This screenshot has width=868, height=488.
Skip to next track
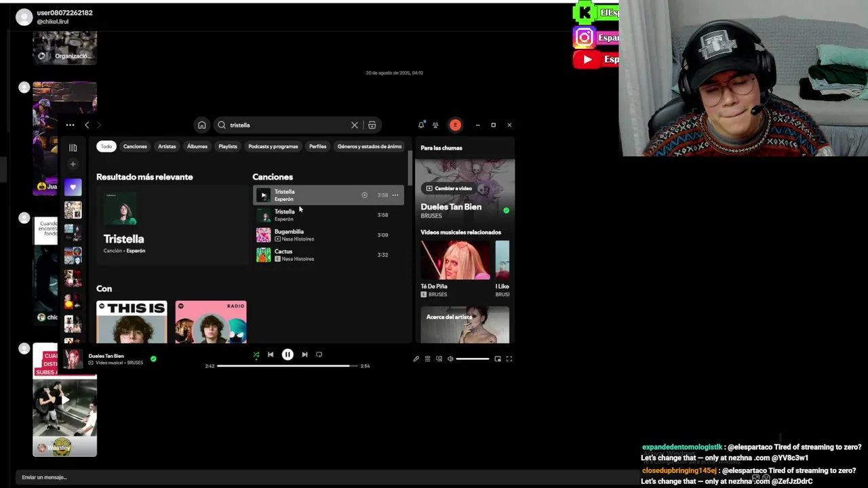[304, 354]
